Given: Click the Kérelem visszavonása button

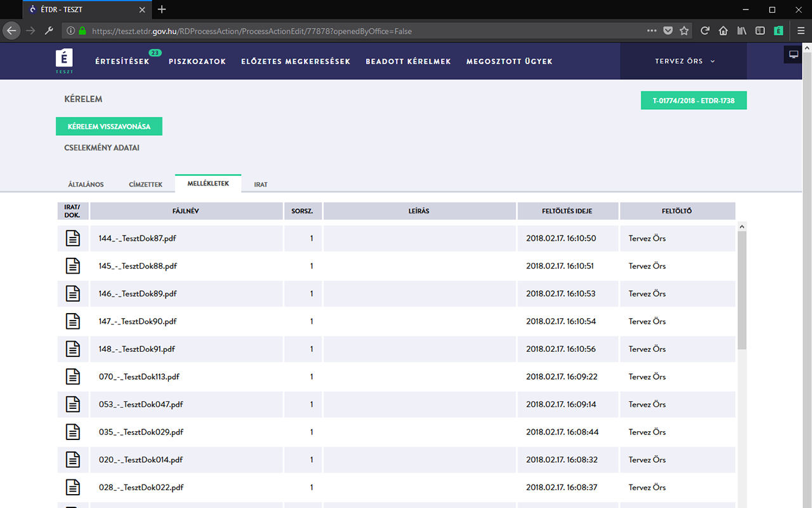Looking at the screenshot, I should point(109,126).
